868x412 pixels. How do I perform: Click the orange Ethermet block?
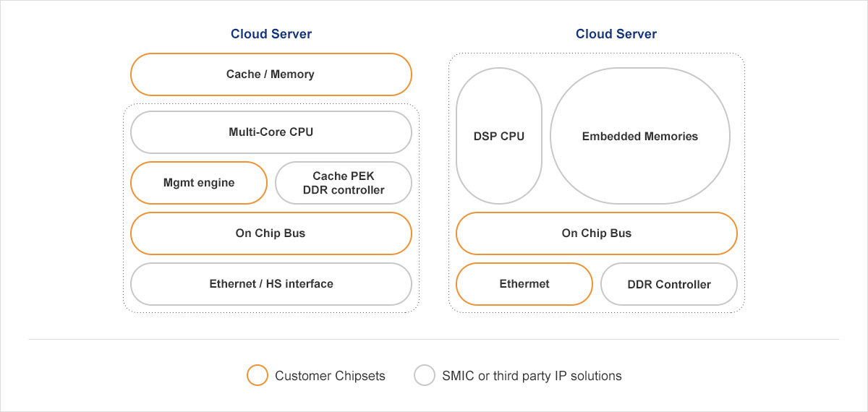click(524, 284)
